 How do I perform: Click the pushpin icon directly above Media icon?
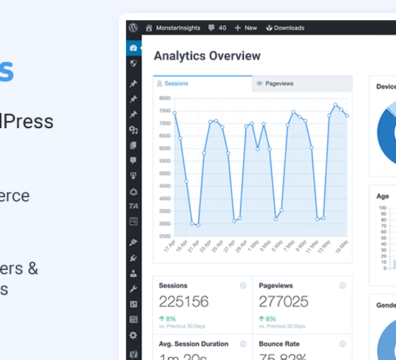pyautogui.click(x=133, y=114)
